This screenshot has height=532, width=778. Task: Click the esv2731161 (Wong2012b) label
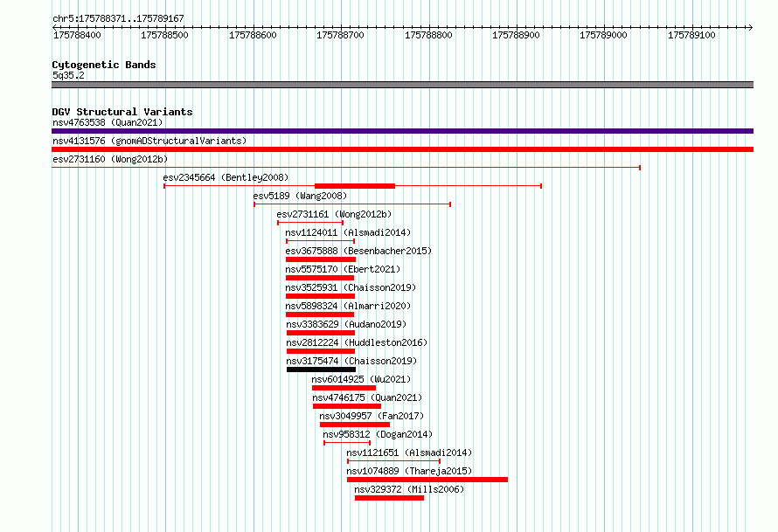(334, 214)
